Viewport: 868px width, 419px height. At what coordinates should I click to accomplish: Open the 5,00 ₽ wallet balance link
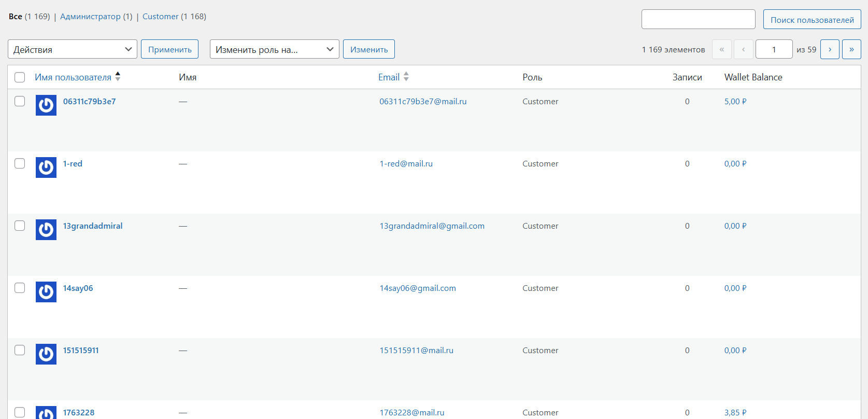click(x=735, y=102)
